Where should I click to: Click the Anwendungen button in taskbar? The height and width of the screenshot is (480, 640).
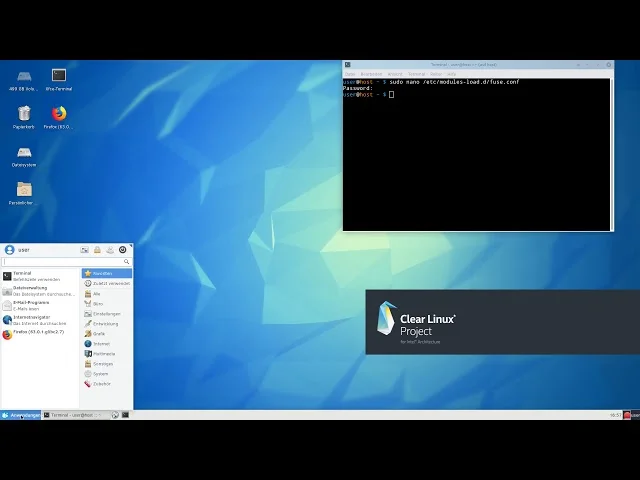21,415
